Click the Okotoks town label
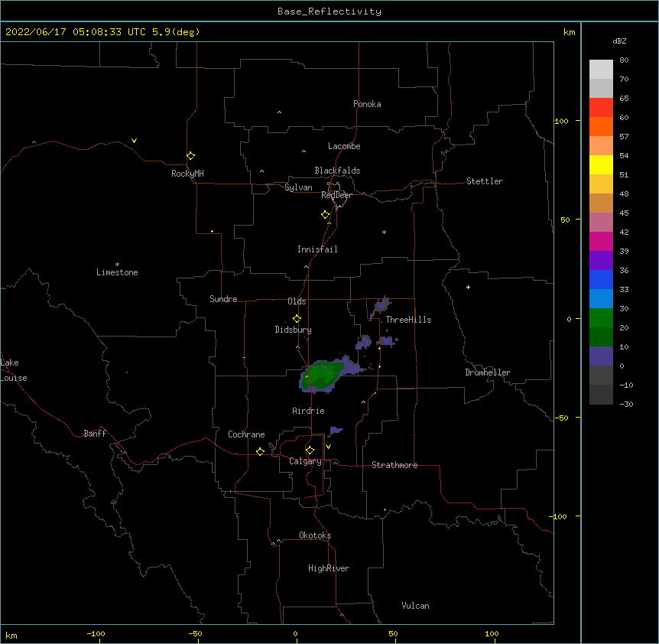This screenshot has width=659, height=644. pyautogui.click(x=315, y=535)
